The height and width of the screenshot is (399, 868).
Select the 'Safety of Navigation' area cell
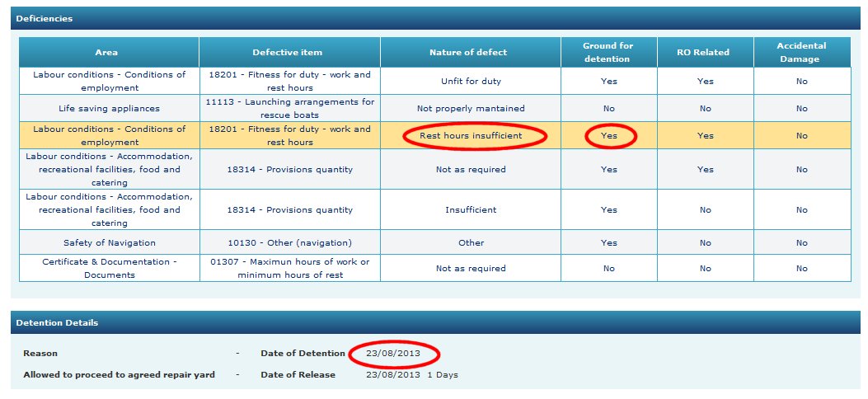110,242
